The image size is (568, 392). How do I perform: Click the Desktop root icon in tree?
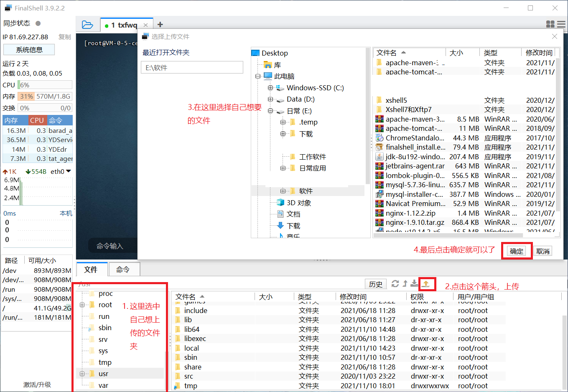click(255, 53)
